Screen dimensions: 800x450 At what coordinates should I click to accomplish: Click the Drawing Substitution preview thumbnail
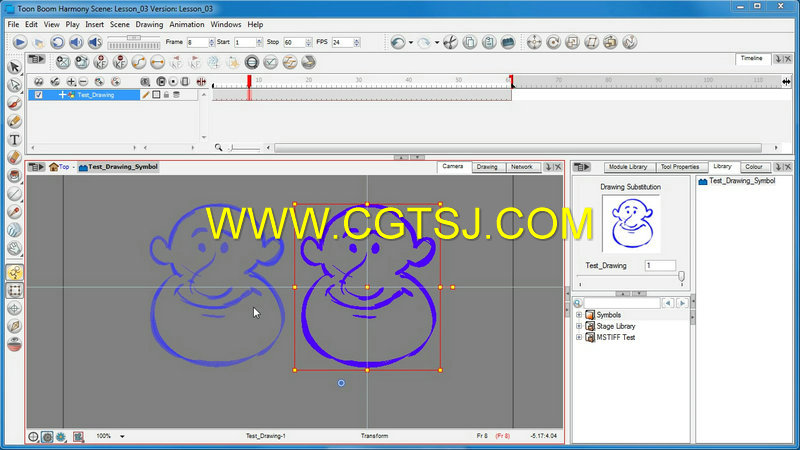(631, 223)
